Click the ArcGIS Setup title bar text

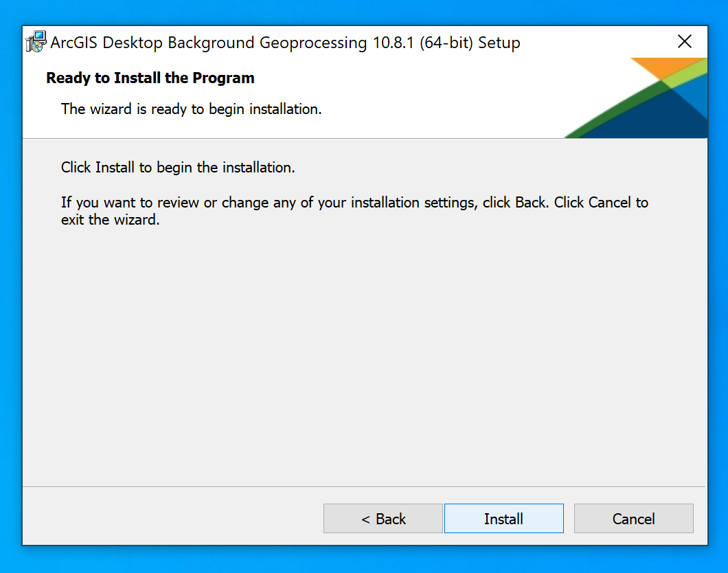pos(285,43)
